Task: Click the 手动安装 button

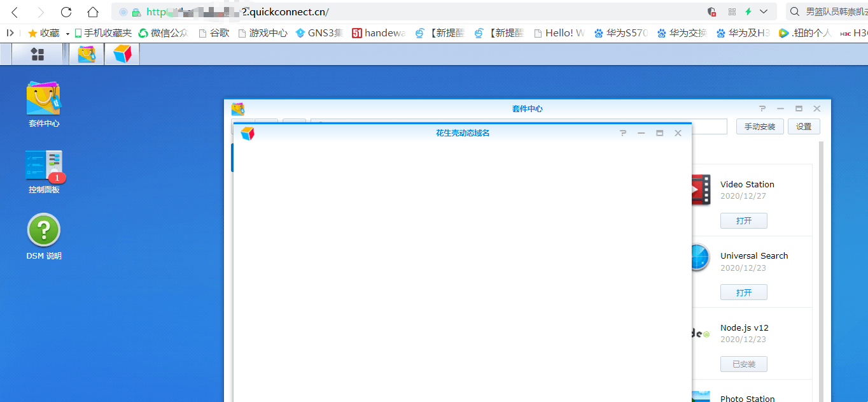Action: click(x=760, y=127)
